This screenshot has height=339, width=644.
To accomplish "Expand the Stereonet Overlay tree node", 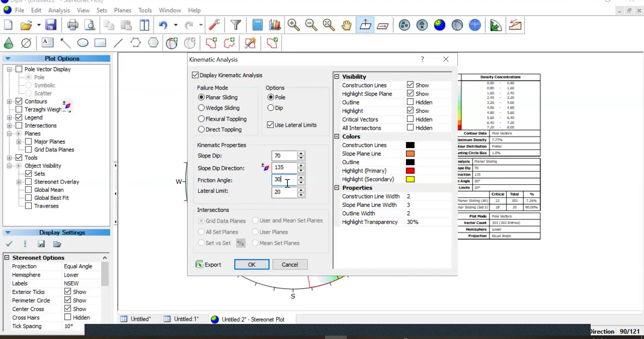I will click(19, 182).
